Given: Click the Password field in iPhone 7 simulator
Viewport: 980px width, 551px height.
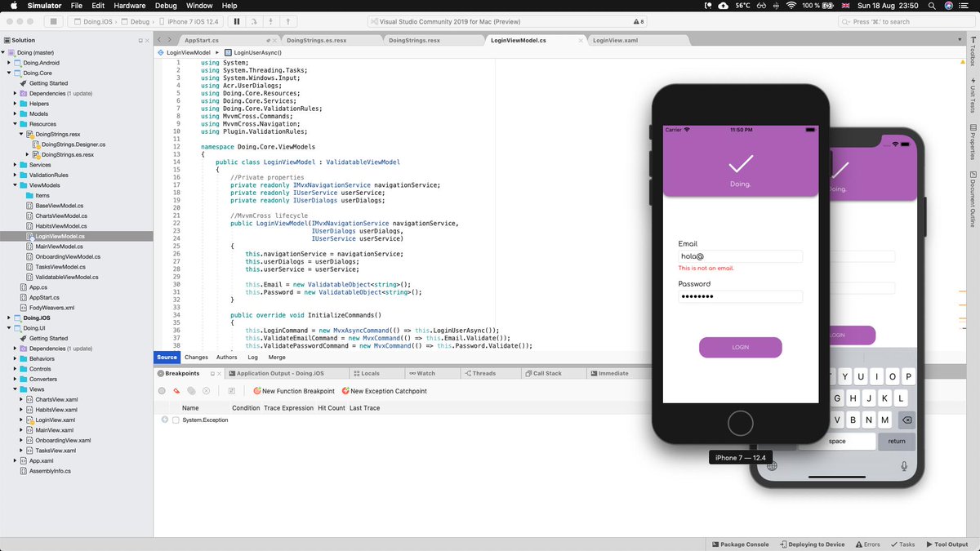Looking at the screenshot, I should (x=740, y=296).
